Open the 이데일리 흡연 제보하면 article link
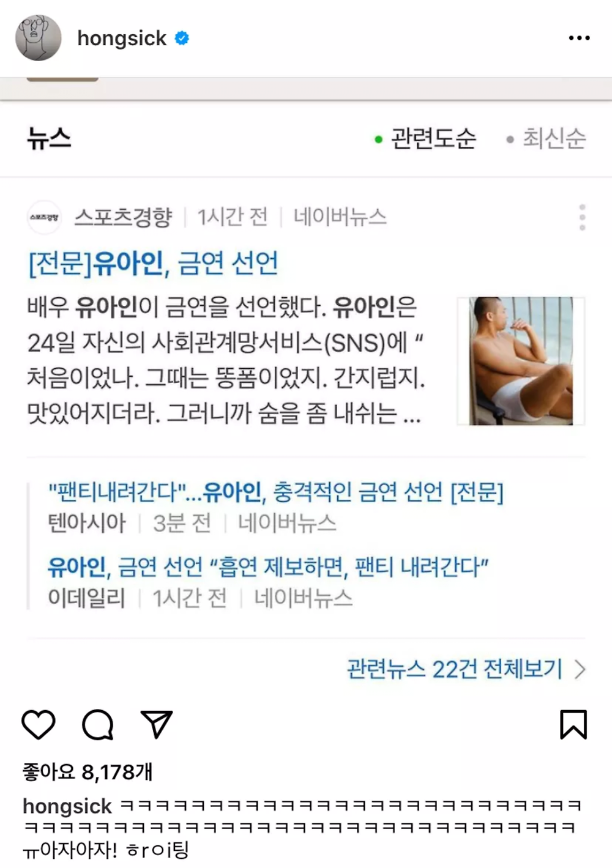This screenshot has width=612, height=868. 268,567
